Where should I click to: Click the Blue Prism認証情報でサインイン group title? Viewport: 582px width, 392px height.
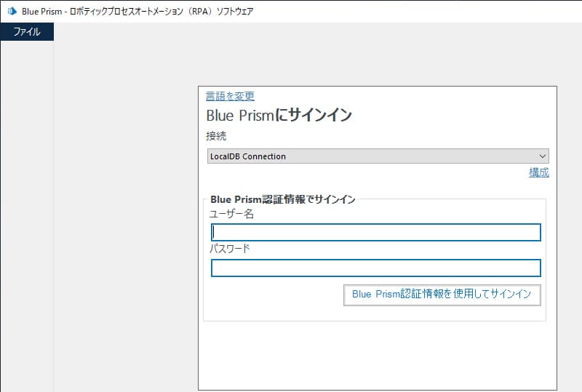pos(283,199)
